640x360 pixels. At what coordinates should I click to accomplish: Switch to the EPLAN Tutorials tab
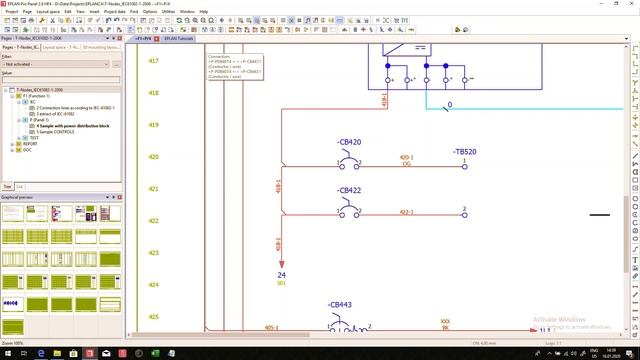pyautogui.click(x=178, y=39)
